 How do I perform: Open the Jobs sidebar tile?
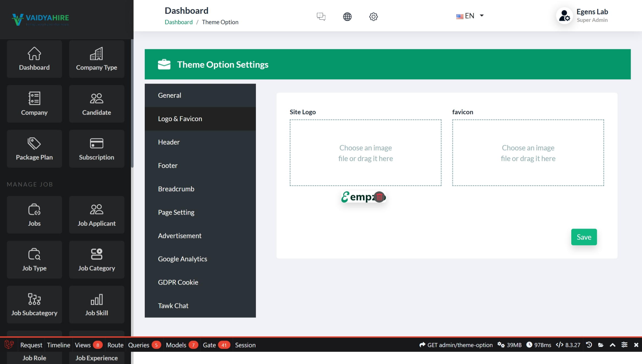tap(34, 215)
